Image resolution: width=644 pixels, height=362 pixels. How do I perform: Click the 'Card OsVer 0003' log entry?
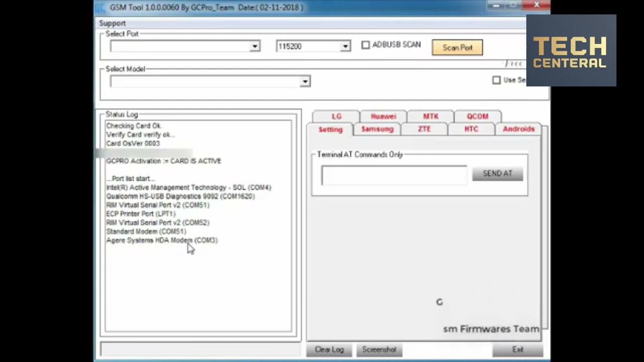click(133, 143)
